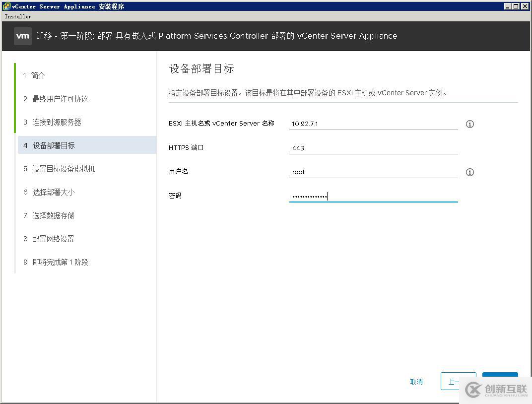Image resolution: width=532 pixels, height=404 pixels.
Task: Click the HTTPS 端口 label
Action: pyautogui.click(x=186, y=147)
